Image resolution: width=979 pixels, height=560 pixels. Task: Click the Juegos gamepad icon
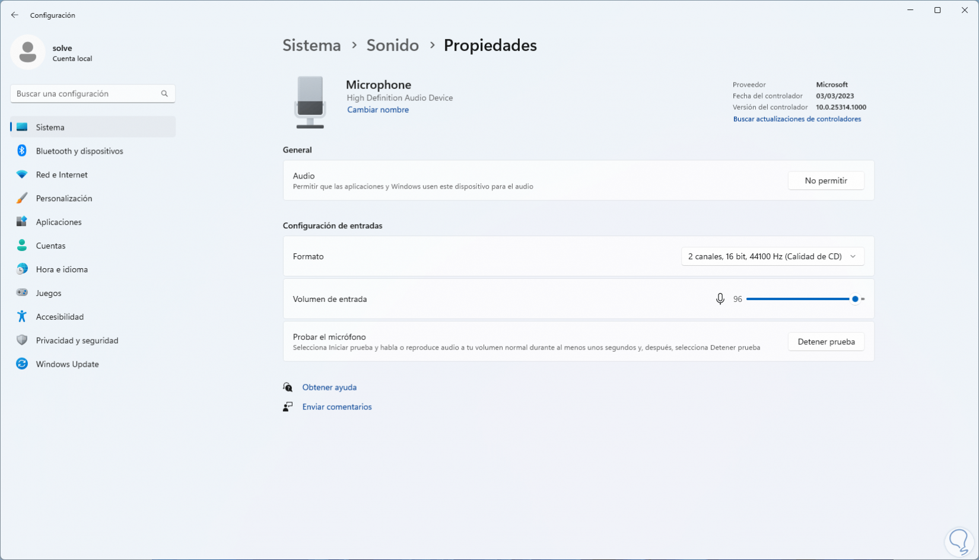pyautogui.click(x=22, y=293)
